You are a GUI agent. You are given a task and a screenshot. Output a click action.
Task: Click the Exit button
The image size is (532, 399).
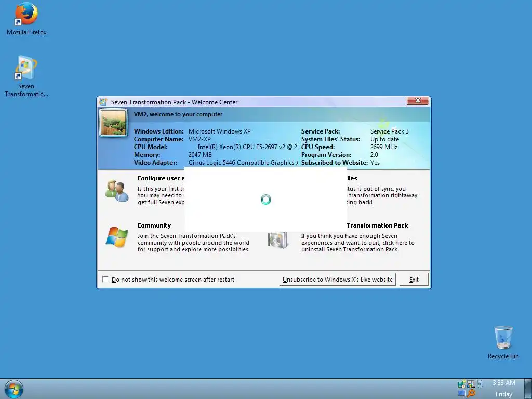pos(414,279)
